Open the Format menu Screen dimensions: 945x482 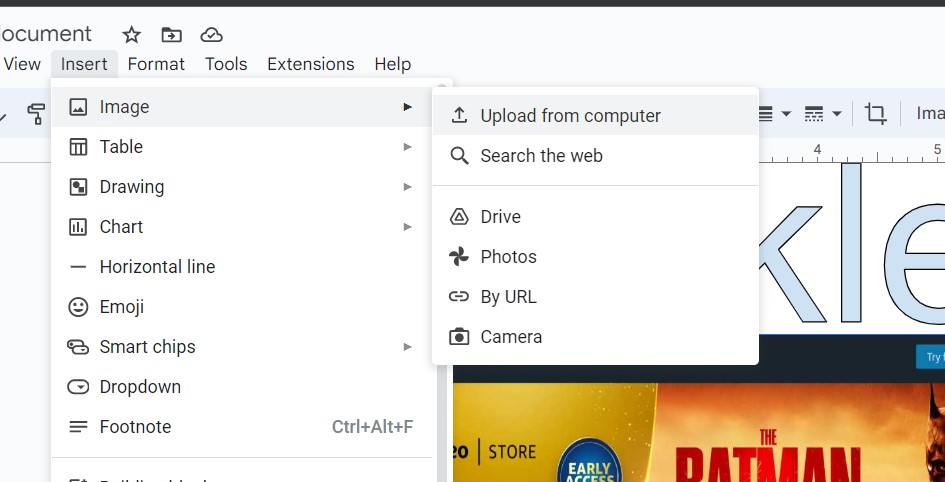pos(156,64)
